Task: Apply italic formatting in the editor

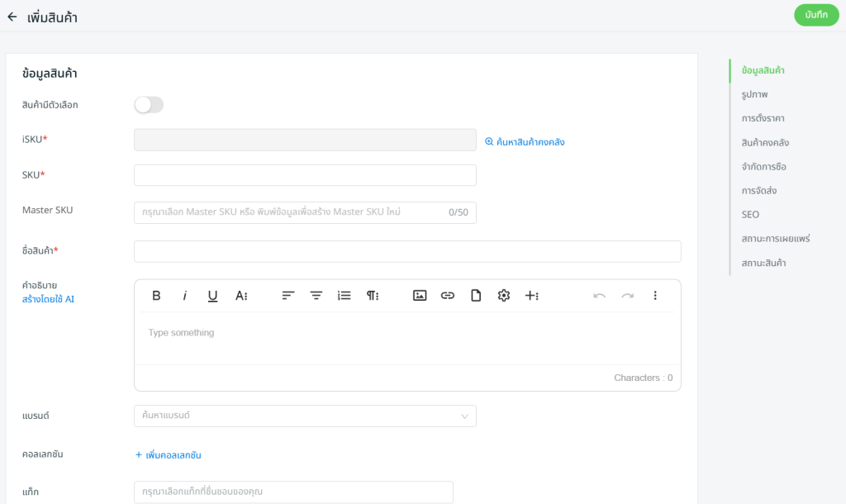Action: pos(184,296)
